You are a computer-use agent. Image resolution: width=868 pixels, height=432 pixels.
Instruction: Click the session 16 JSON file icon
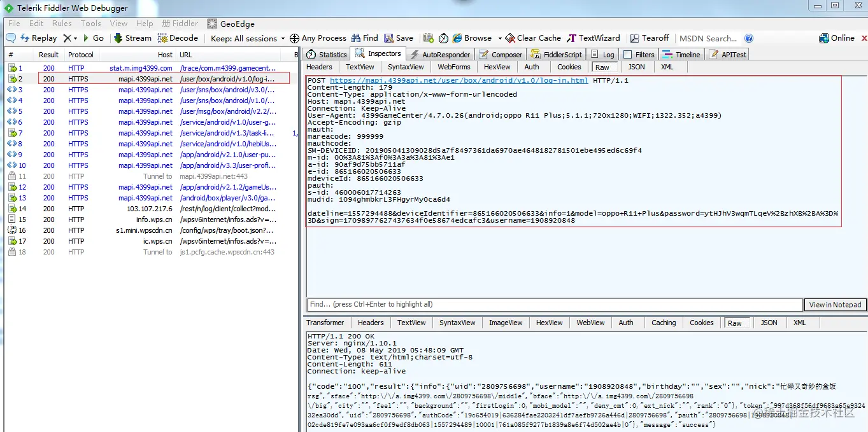coord(11,230)
